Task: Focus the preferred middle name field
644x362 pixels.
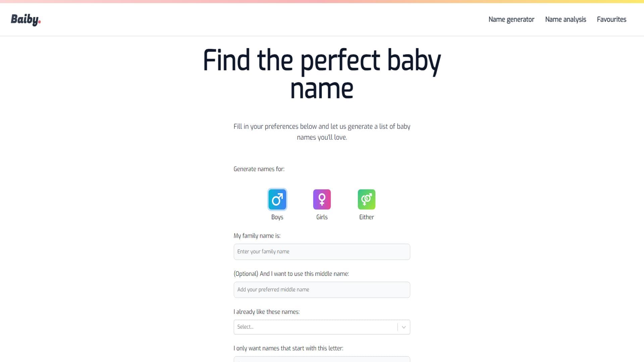Action: point(322,290)
